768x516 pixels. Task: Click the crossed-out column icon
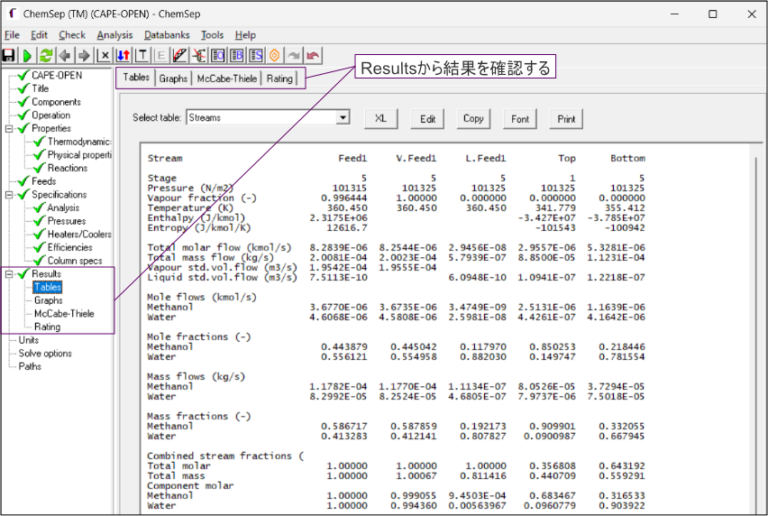[x=199, y=55]
